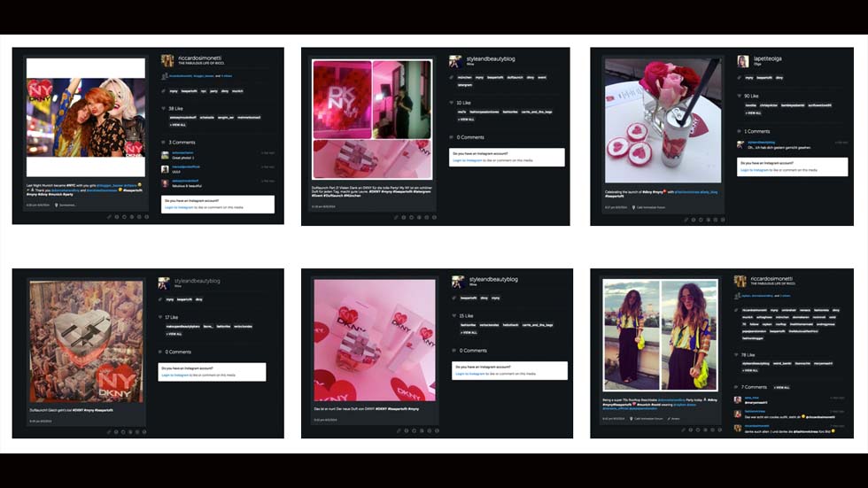Expand + VIEW ALL under 78 Like
This screenshot has width=868, height=488.
coord(751,370)
